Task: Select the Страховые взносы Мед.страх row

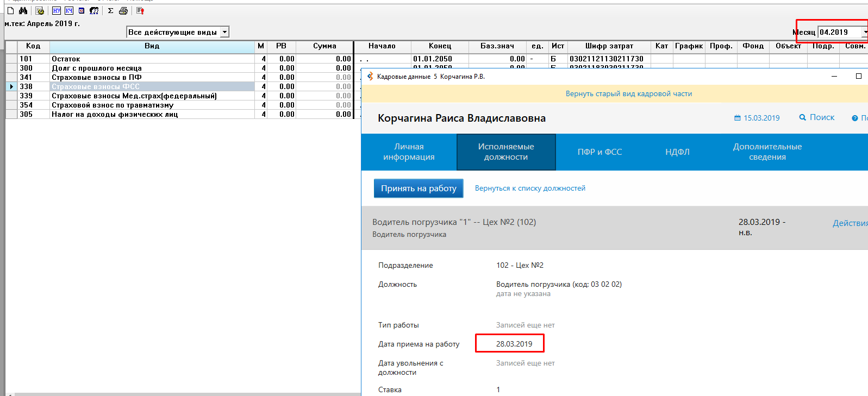Action: pyautogui.click(x=152, y=96)
